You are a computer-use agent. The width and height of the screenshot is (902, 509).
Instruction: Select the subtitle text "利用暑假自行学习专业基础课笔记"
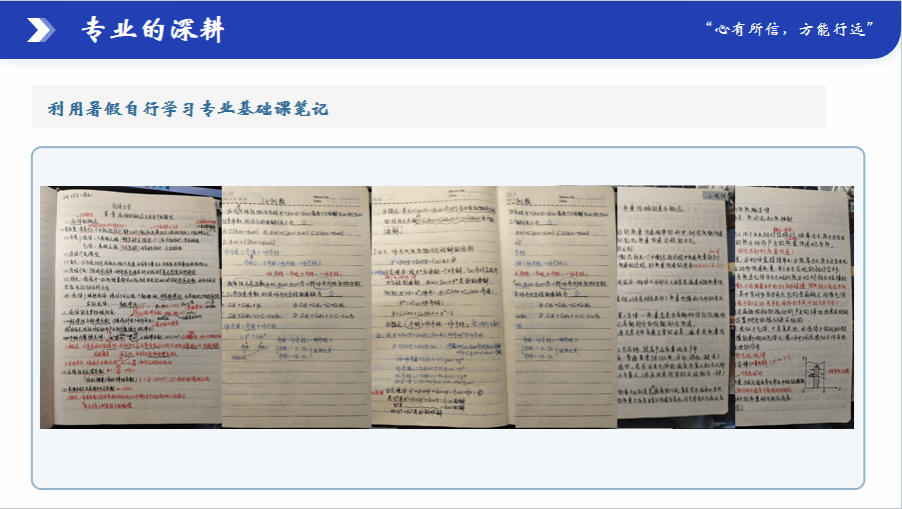point(187,108)
